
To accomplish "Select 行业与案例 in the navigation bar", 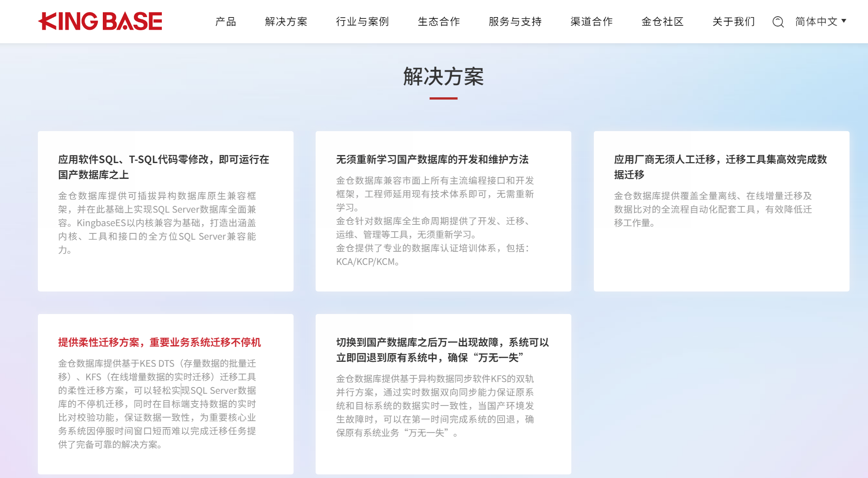I will click(x=363, y=22).
